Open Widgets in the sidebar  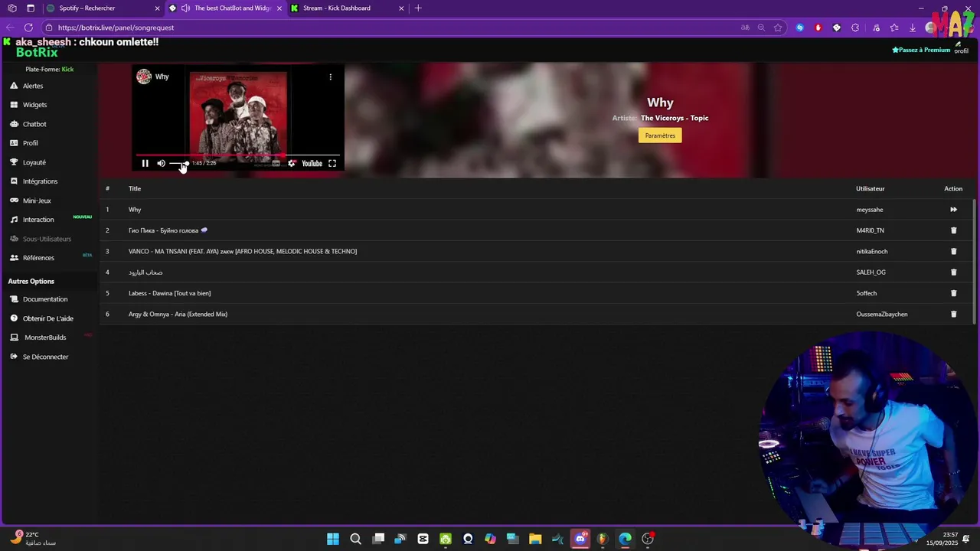[x=34, y=105]
